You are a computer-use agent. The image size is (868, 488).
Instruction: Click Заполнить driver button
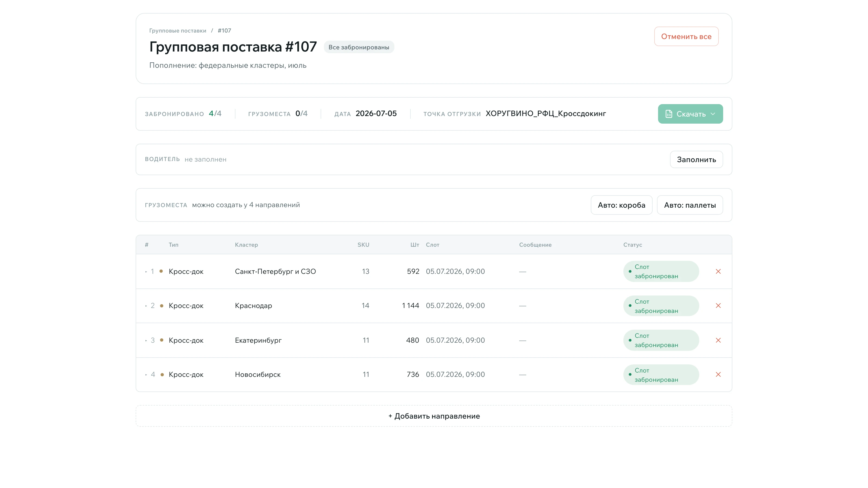tap(696, 159)
